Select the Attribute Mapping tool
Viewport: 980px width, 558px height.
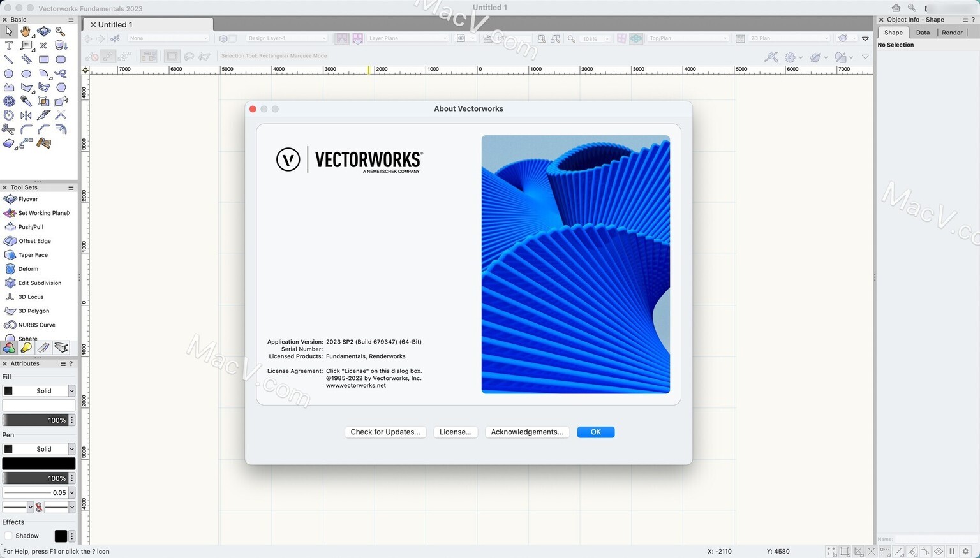click(x=43, y=143)
